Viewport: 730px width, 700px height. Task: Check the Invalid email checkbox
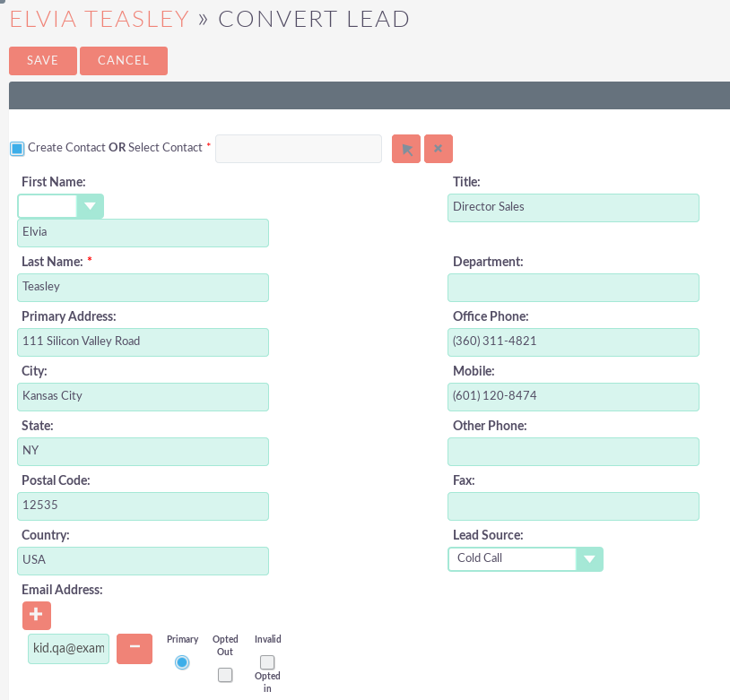(x=267, y=662)
